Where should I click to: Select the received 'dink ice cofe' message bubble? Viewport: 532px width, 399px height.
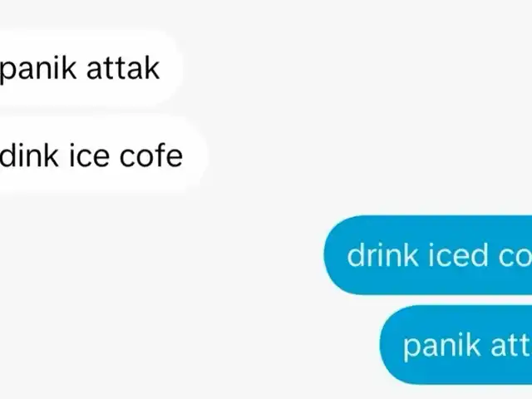[x=103, y=155]
